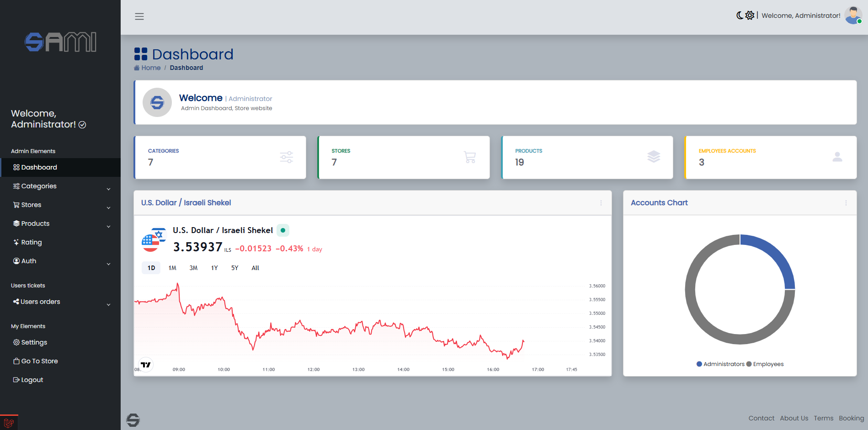Click the green market status dot next to U.S. Dollar
868x430 pixels.
(x=283, y=230)
